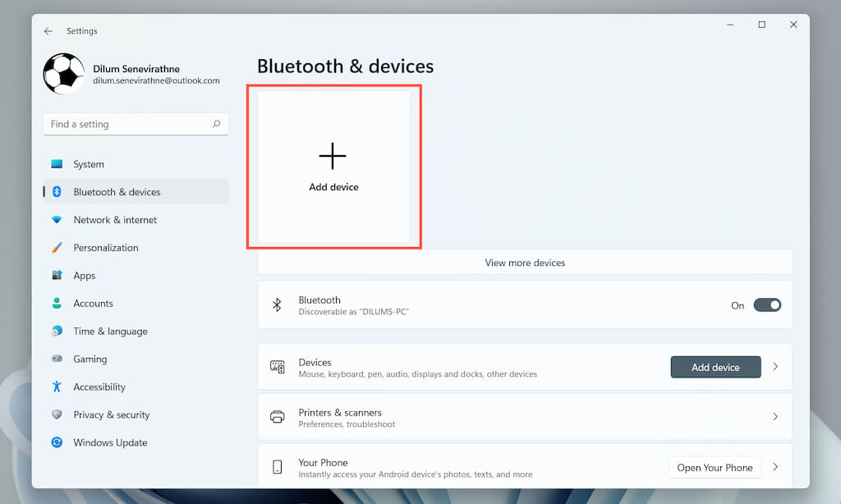Image resolution: width=841 pixels, height=504 pixels.
Task: Select Bluetooth & devices in sidebar
Action: pyautogui.click(x=136, y=192)
